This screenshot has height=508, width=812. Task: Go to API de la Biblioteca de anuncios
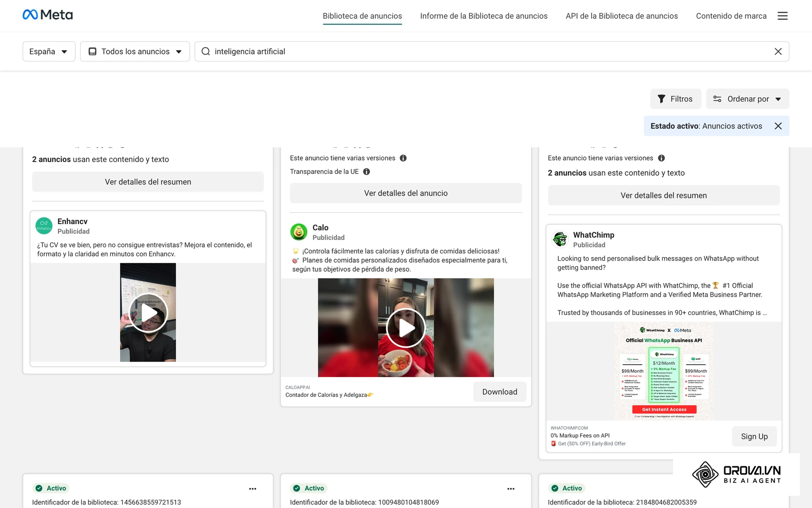point(622,16)
